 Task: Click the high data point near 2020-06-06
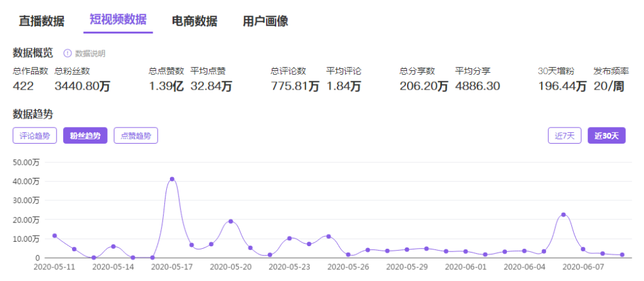pos(563,215)
